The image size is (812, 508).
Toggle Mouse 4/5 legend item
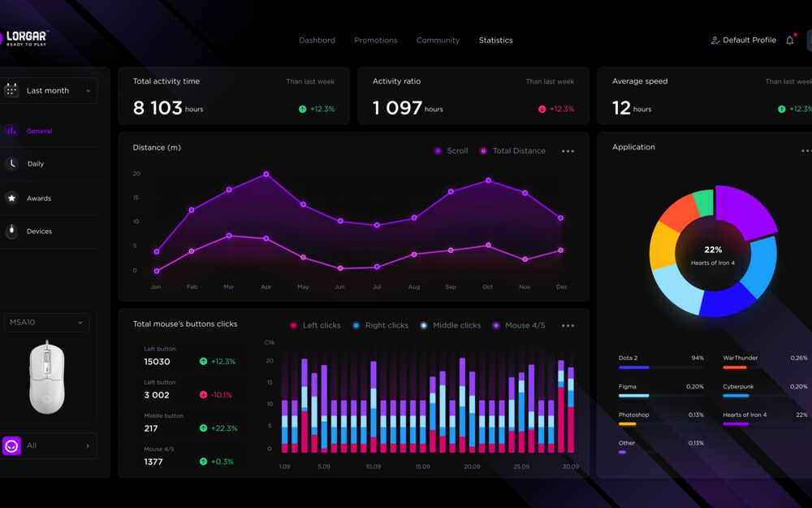pos(518,326)
